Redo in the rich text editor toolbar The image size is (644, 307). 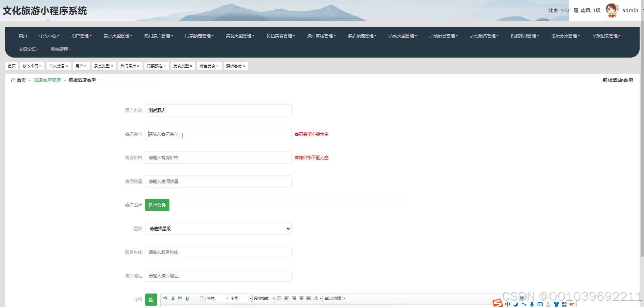(x=180, y=298)
